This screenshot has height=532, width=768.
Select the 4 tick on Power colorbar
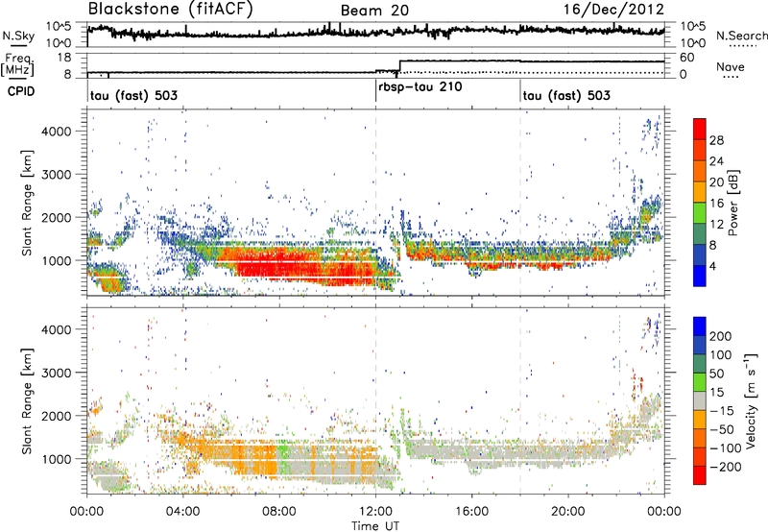tap(712, 266)
